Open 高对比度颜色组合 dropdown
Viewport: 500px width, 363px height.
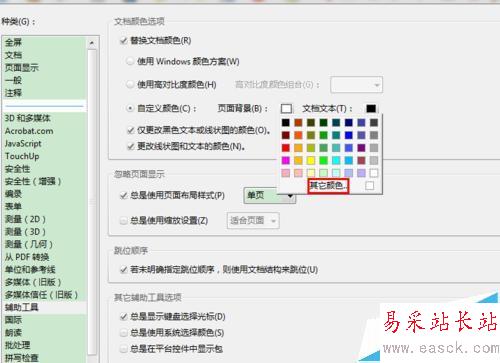tap(356, 85)
